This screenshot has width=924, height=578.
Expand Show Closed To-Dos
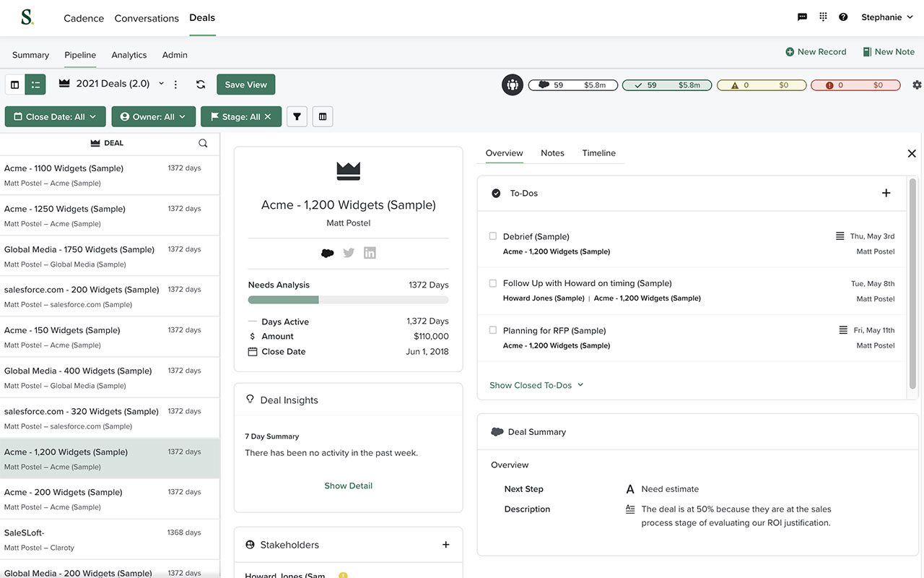click(536, 385)
